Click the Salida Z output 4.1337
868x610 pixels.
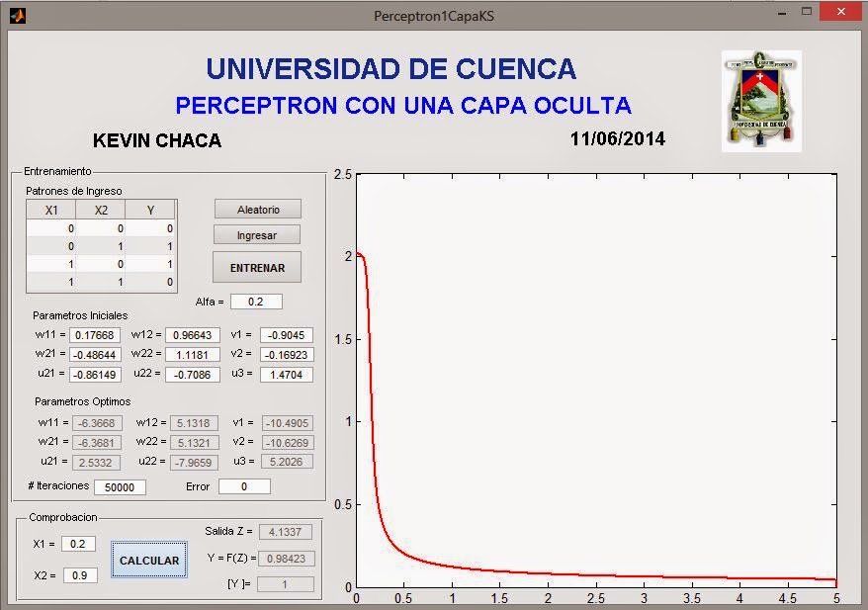click(286, 531)
